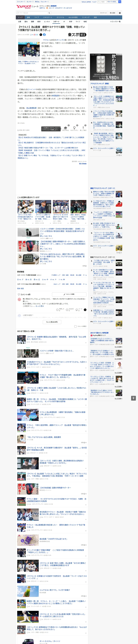This screenshot has height=644, width=138.
Task: Open マイページ link
Action: tap(103, 13)
